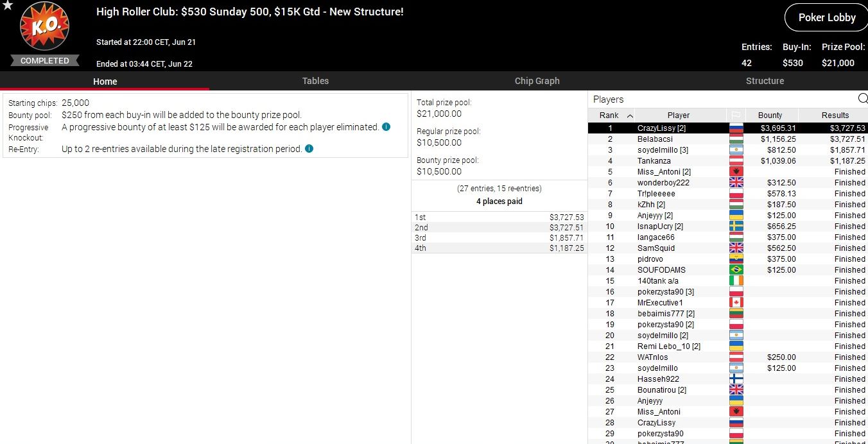868x444 pixels.
Task: Select player wonderboy222 in rankings
Action: point(663,183)
